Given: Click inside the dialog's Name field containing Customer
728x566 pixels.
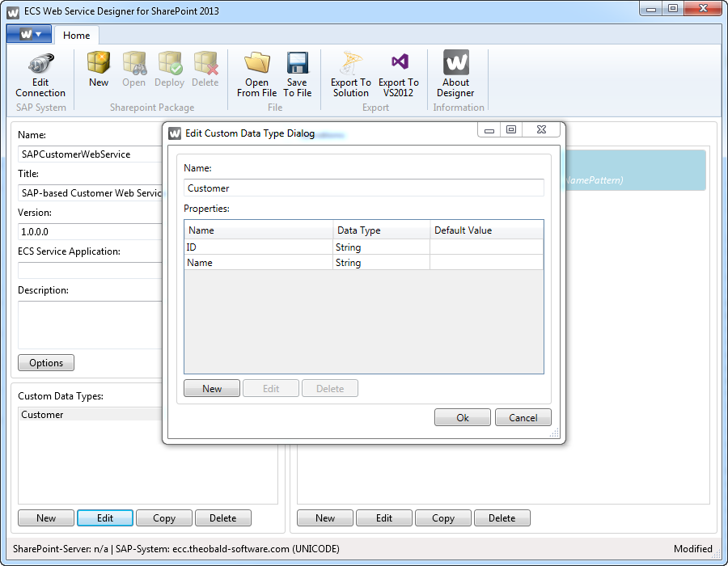Looking at the screenshot, I should pos(363,188).
